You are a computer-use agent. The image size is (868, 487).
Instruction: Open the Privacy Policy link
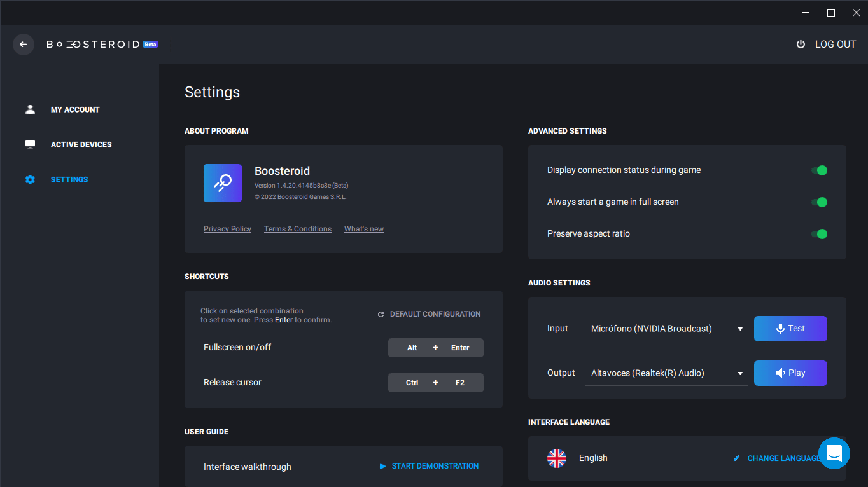pyautogui.click(x=227, y=229)
